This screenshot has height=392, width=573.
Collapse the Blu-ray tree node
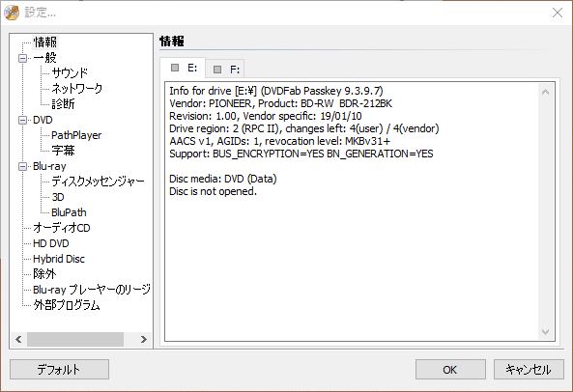click(x=22, y=166)
